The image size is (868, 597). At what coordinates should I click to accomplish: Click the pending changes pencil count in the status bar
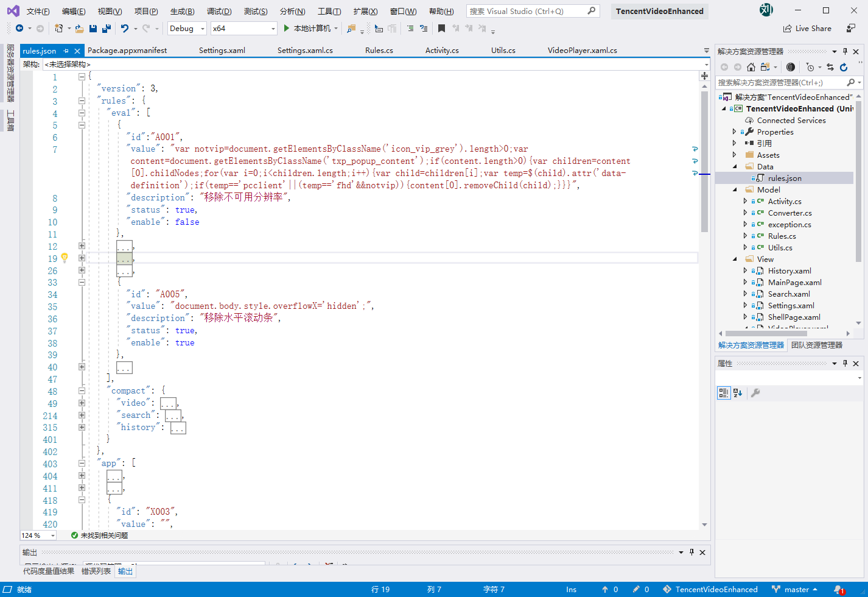tap(641, 589)
